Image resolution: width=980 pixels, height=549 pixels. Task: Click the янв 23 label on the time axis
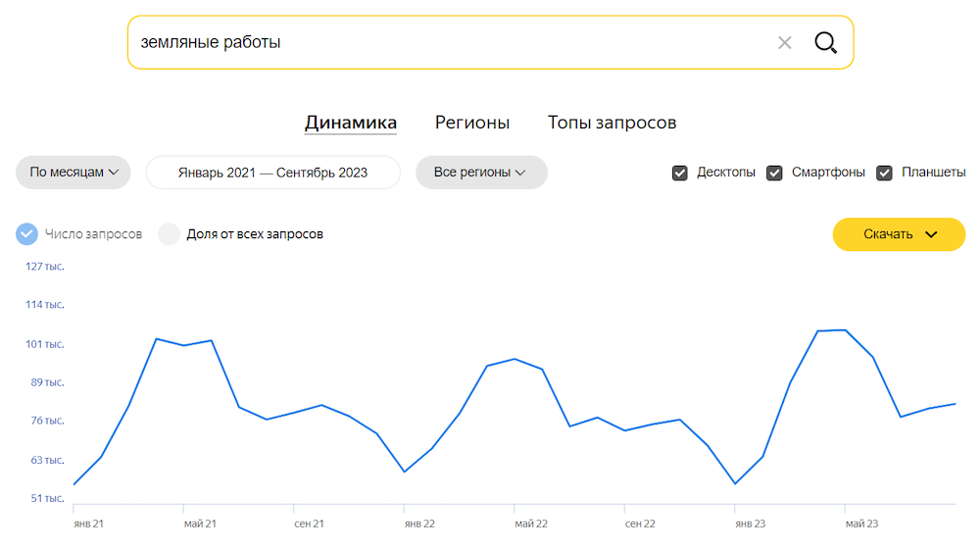tap(753, 524)
